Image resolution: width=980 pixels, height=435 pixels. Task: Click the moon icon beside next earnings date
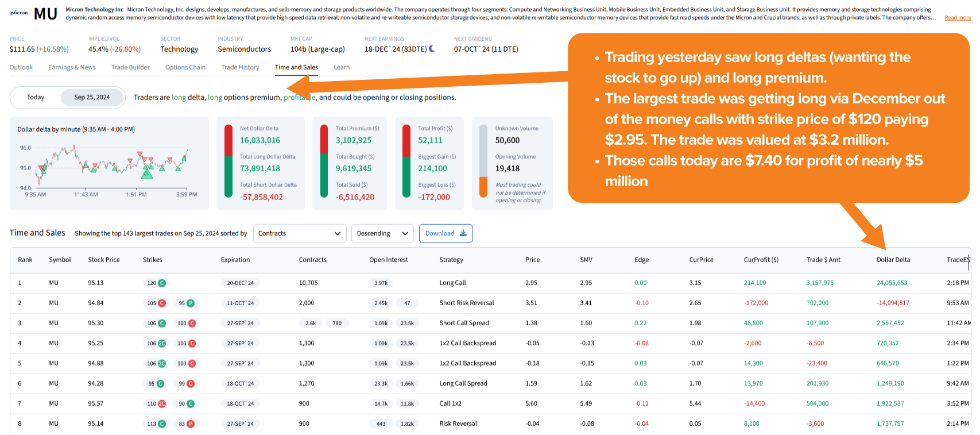[x=432, y=49]
